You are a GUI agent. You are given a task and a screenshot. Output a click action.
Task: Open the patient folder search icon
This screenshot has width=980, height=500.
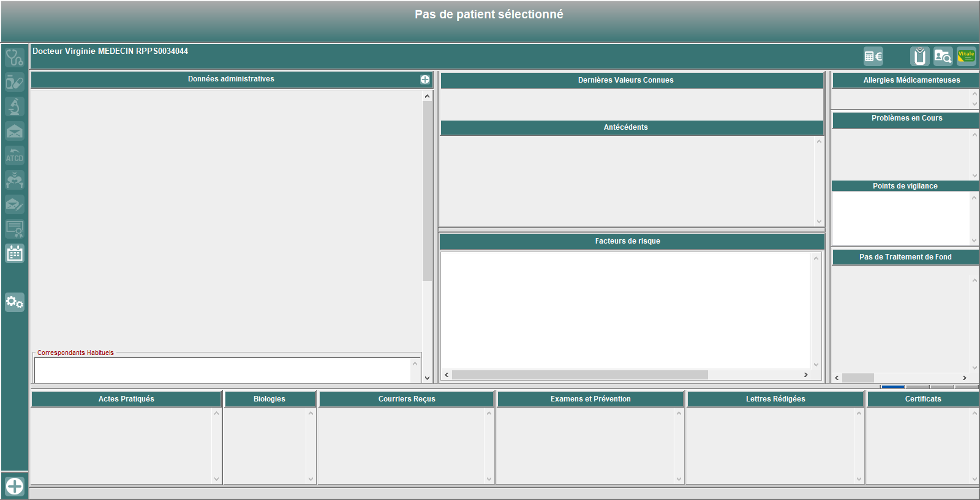[943, 56]
